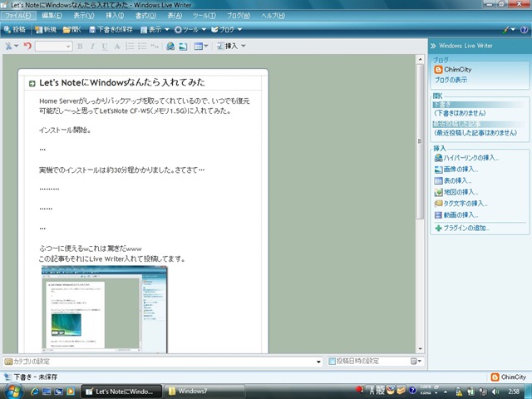Viewport: 532px width, 399px height.
Task: Click タグ文字の挿入 in sidebar
Action: (461, 204)
